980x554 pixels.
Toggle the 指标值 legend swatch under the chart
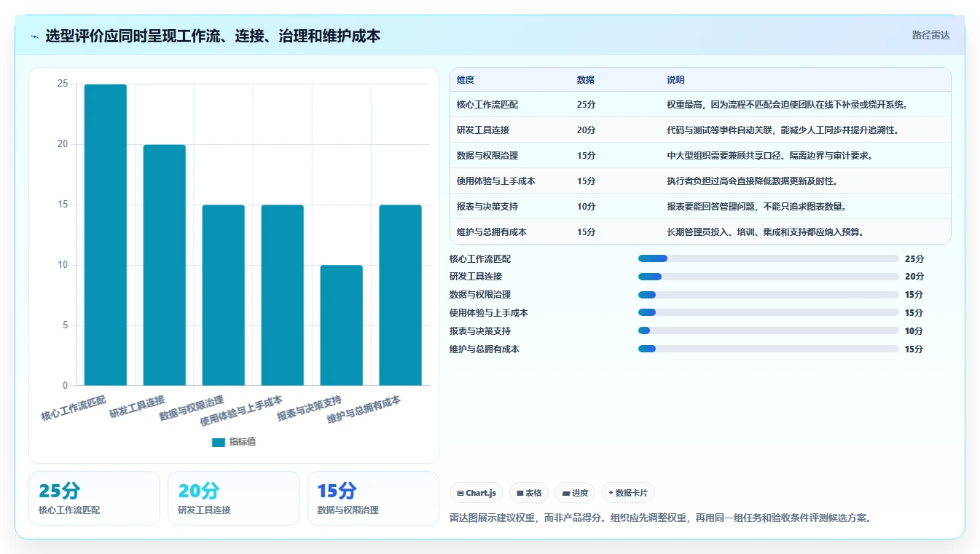tap(219, 442)
